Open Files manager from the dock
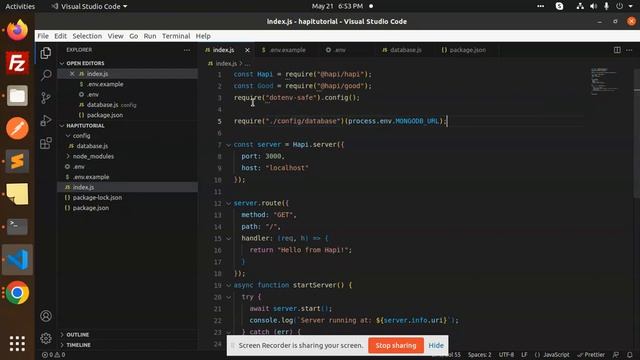 pos(17,96)
